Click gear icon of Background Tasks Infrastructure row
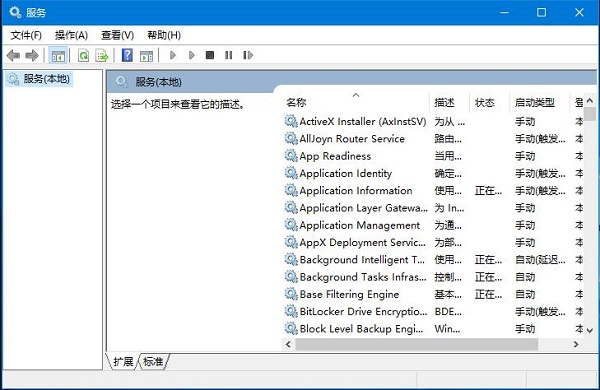The height and width of the screenshot is (390, 600). click(x=291, y=277)
